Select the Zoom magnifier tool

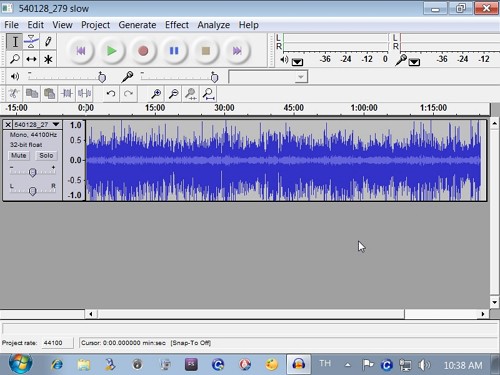coord(15,59)
